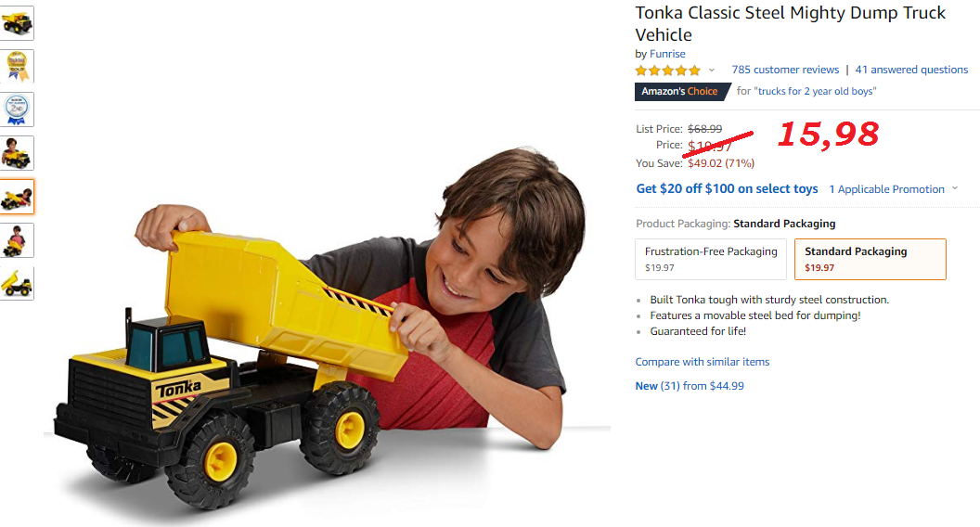
Task: Open thumbnail of child sitting with truck
Action: point(17,240)
